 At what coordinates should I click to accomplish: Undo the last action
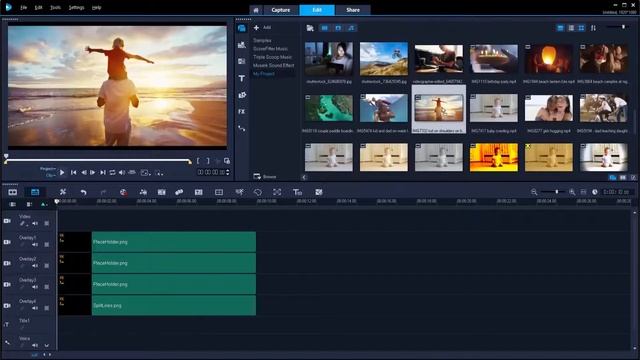pyautogui.click(x=83, y=192)
